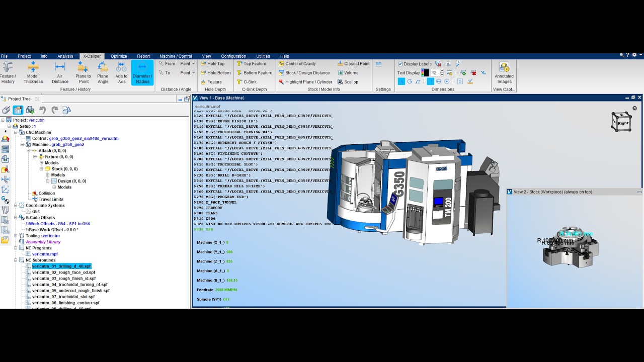Toggle the linear dimension mode button
This screenshot has width=644, height=362.
click(401, 81)
